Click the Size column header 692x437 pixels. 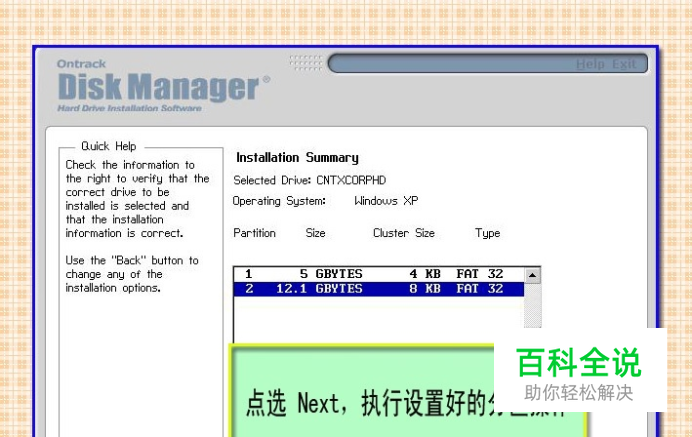316,233
